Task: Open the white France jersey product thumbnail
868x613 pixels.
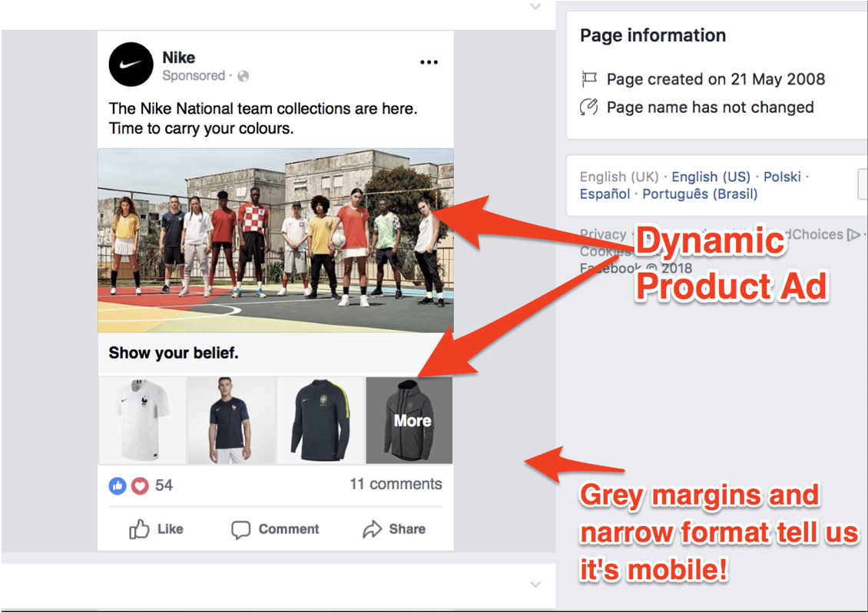Action: 142,420
